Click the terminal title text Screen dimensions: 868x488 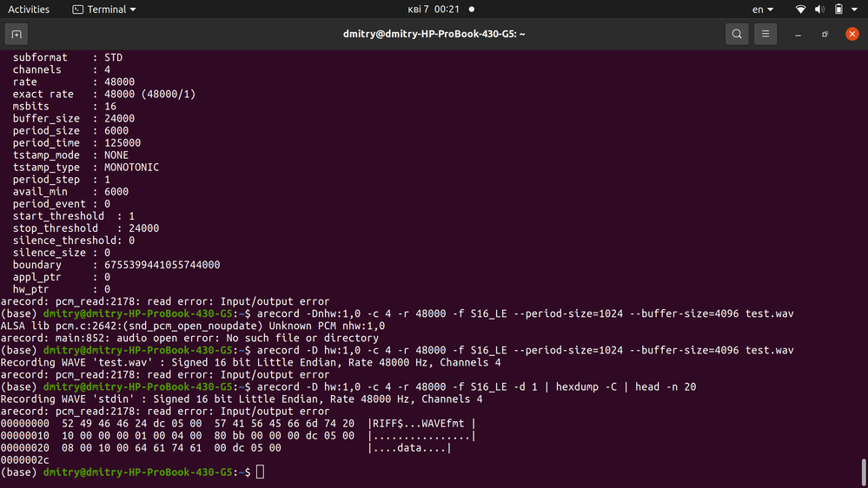(434, 34)
